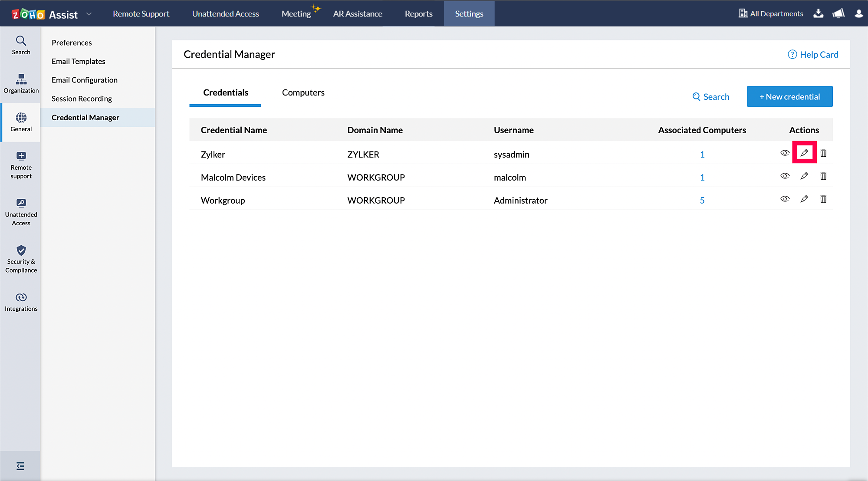
Task: Open the Help Card link
Action: click(813, 55)
